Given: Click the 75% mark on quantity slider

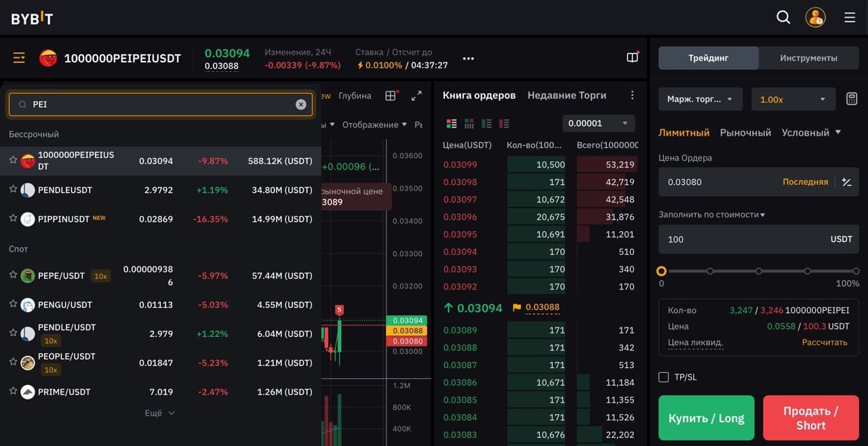Looking at the screenshot, I should [x=808, y=271].
